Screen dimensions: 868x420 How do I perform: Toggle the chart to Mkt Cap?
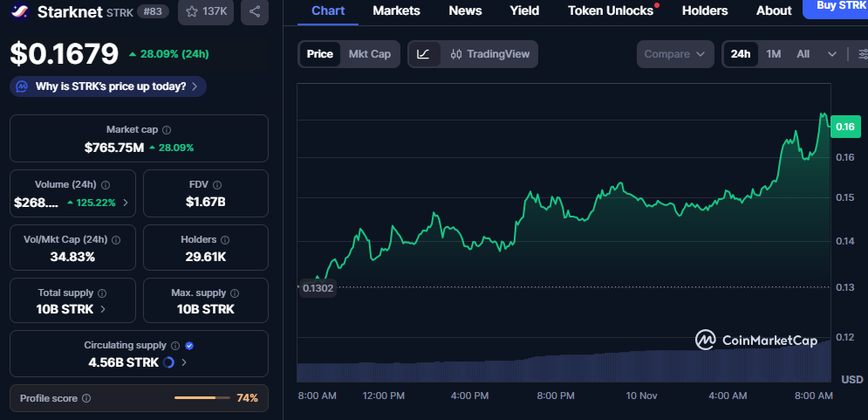click(370, 54)
